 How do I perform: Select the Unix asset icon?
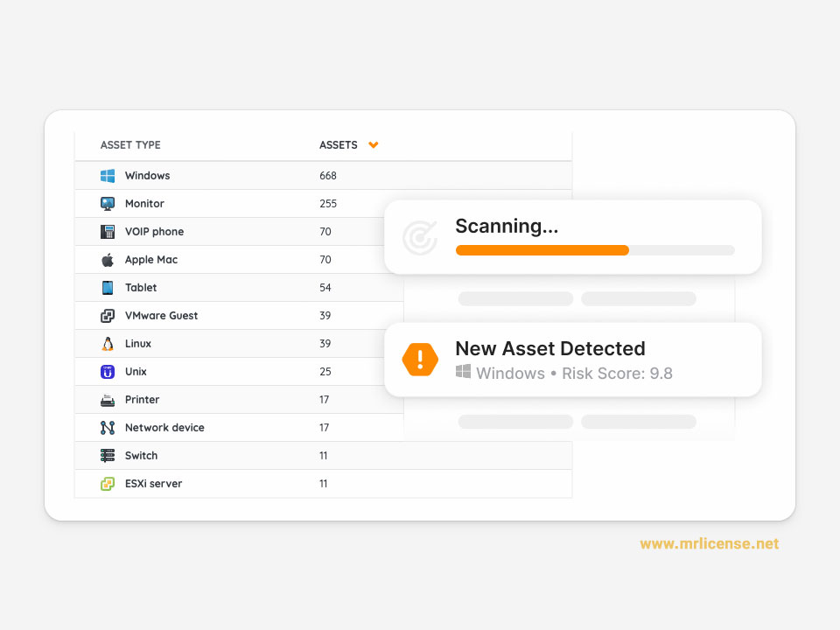point(108,372)
